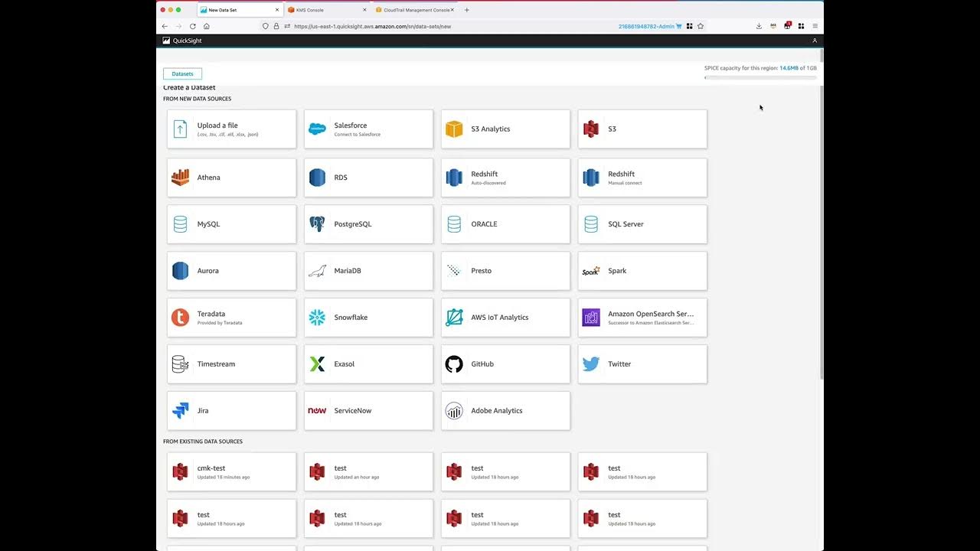980x551 pixels.
Task: Open test source updated an hour ago
Action: point(368,472)
